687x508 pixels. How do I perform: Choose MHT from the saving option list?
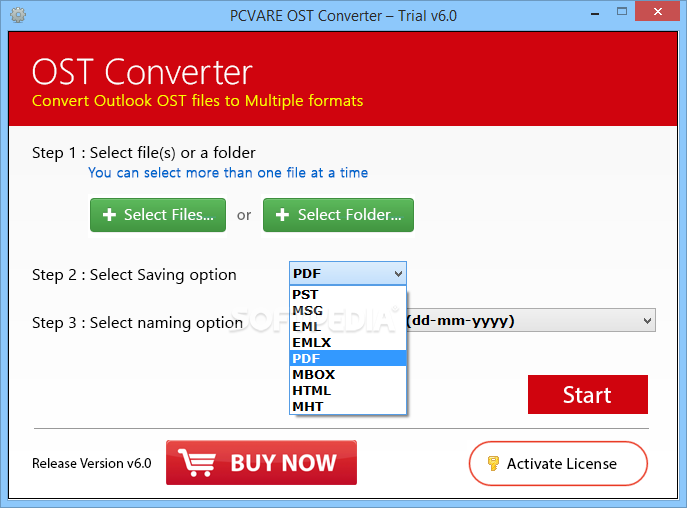[x=348, y=407]
